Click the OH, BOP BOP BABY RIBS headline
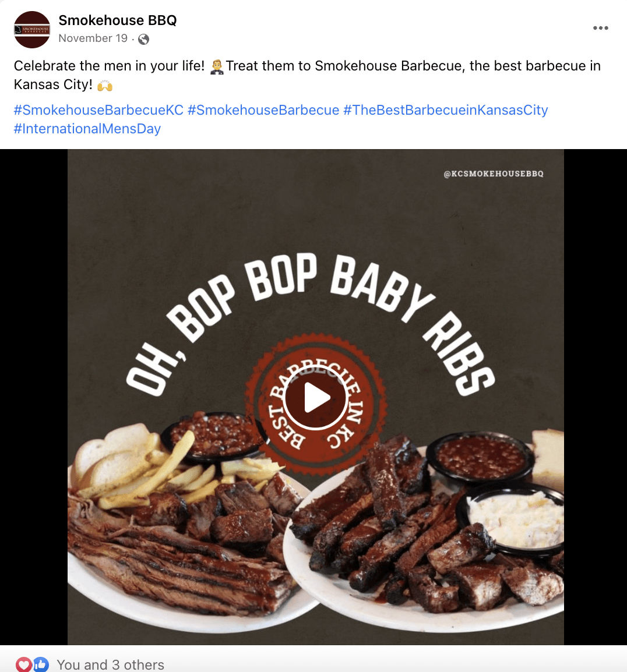Viewport: 627px width, 672px height. coord(310,325)
